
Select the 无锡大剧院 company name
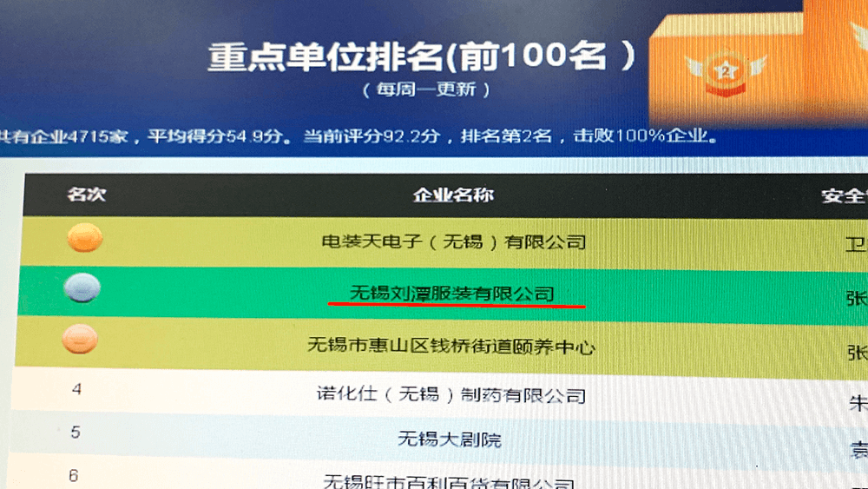pyautogui.click(x=450, y=439)
